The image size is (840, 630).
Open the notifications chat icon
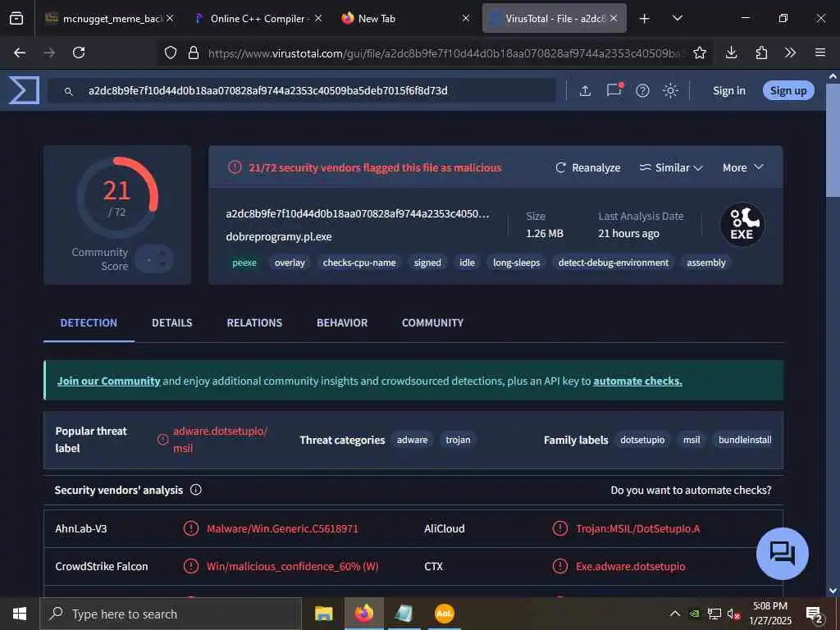[x=614, y=89]
